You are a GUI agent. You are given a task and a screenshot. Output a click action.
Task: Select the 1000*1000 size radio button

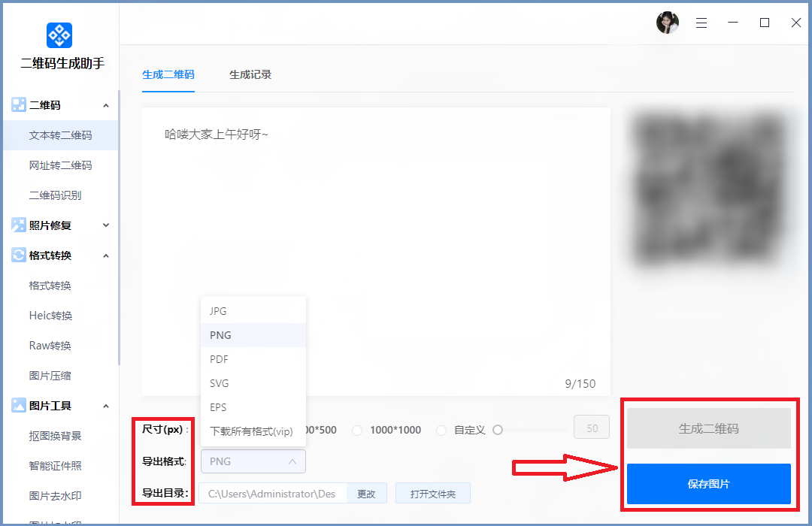(358, 431)
